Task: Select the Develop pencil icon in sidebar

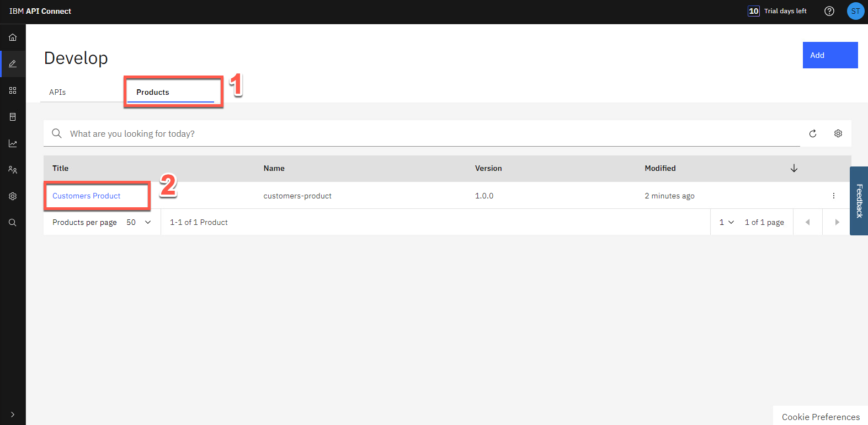Action: tap(13, 64)
